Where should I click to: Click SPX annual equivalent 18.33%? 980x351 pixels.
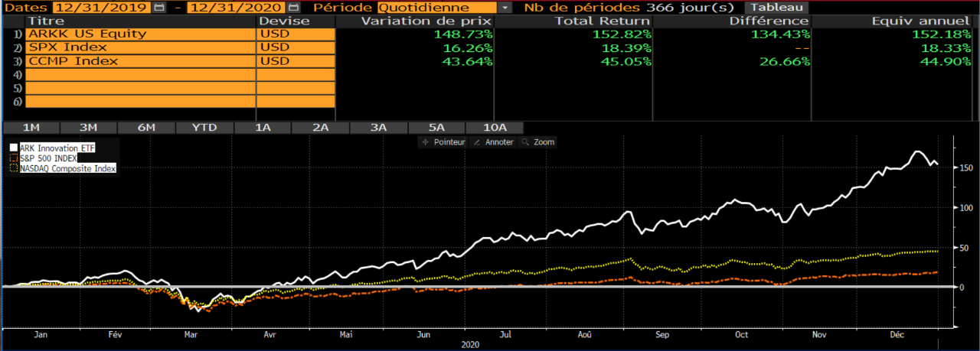946,47
